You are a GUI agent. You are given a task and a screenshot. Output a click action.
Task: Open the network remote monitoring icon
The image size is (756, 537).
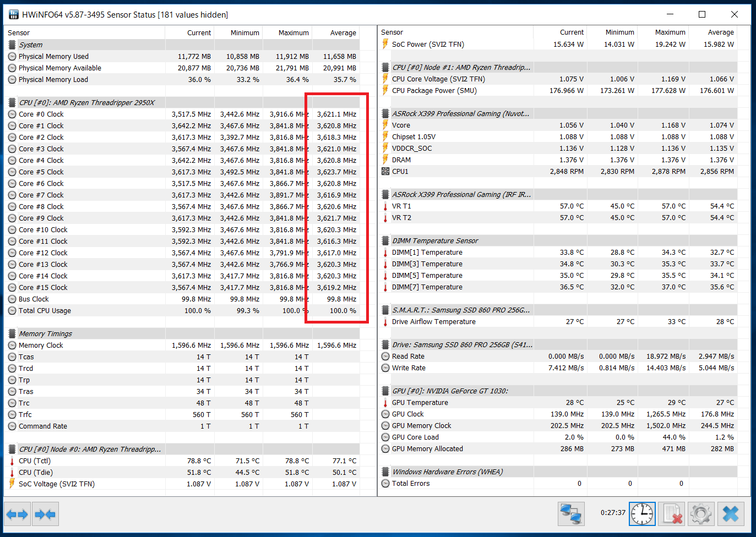(571, 514)
